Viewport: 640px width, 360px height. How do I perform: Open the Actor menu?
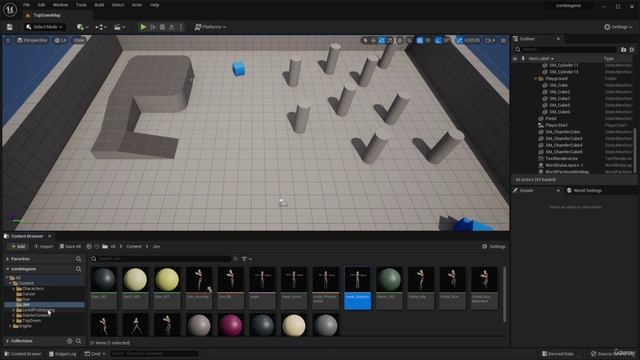tap(137, 5)
